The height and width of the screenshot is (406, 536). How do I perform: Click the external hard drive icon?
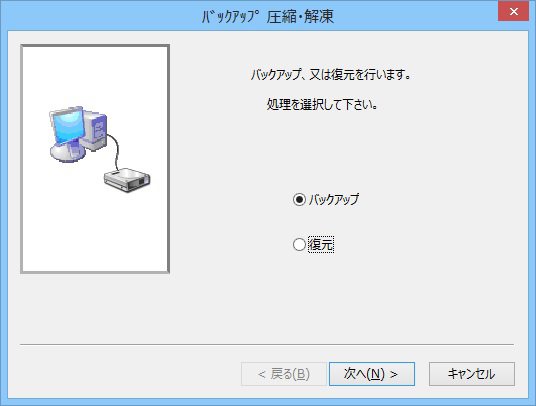click(x=127, y=180)
